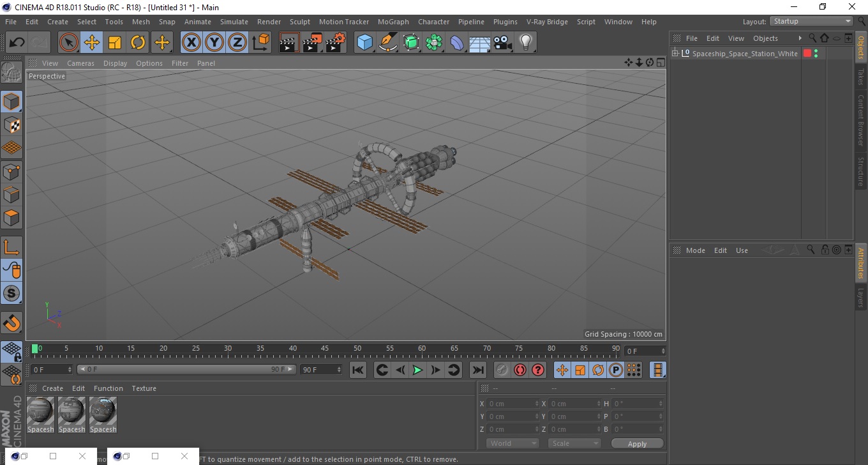Add a Bend deformer icon
Image resolution: width=868 pixels, height=465 pixels.
[457, 43]
